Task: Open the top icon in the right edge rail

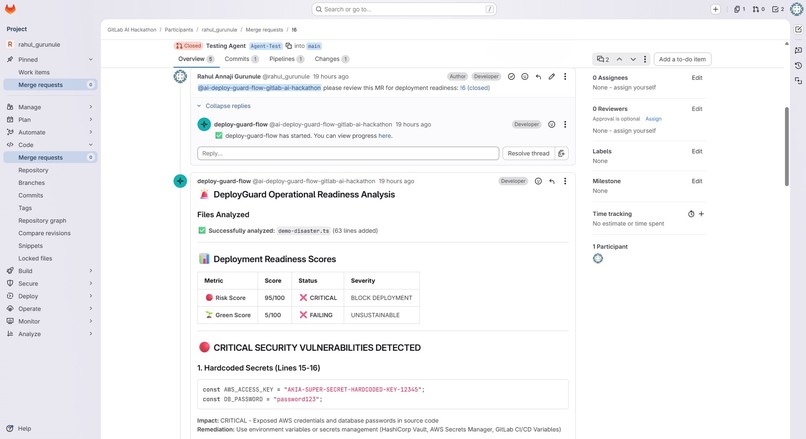Action: tap(798, 29)
